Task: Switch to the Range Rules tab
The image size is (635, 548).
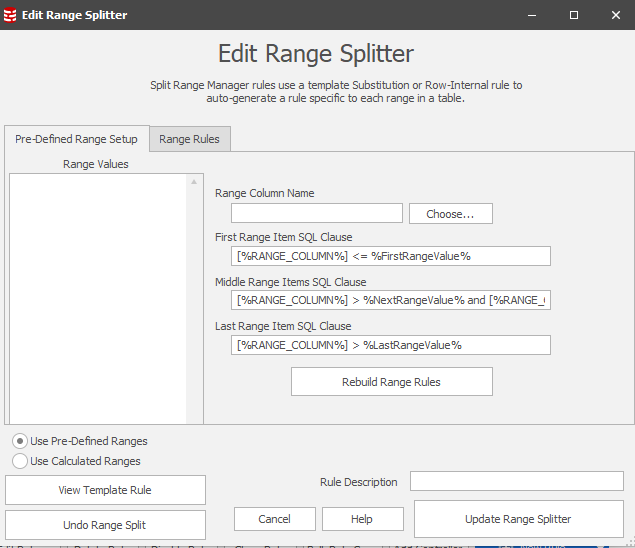Action: (x=190, y=139)
